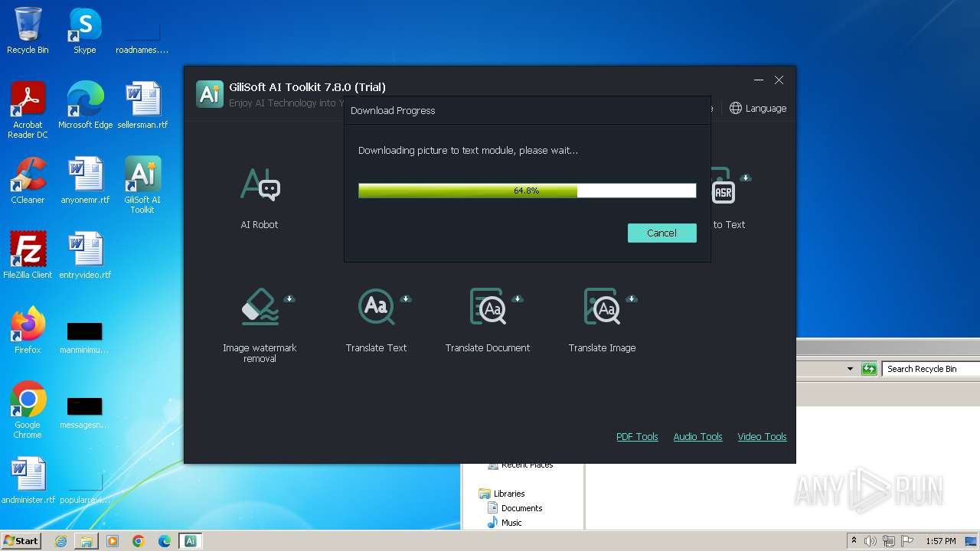Click the 1:57 PM taskbar clock
This screenshot has width=980, height=551.
point(941,541)
